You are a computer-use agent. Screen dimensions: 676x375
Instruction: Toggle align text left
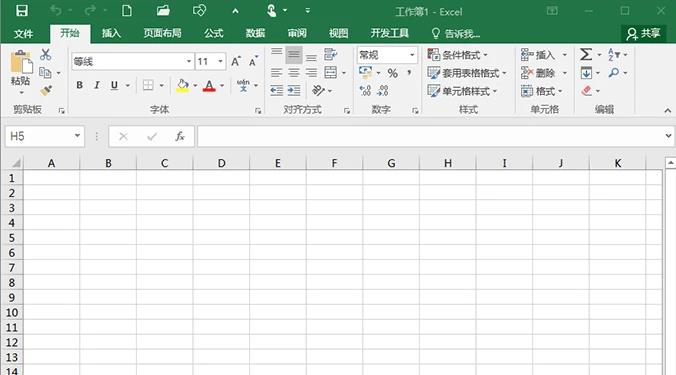tap(276, 72)
